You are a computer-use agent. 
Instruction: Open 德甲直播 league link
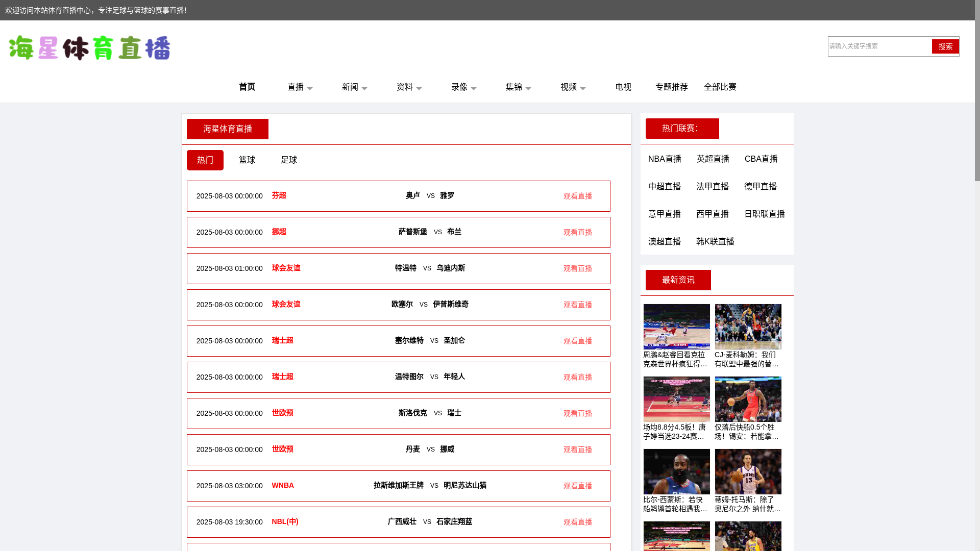(x=761, y=187)
